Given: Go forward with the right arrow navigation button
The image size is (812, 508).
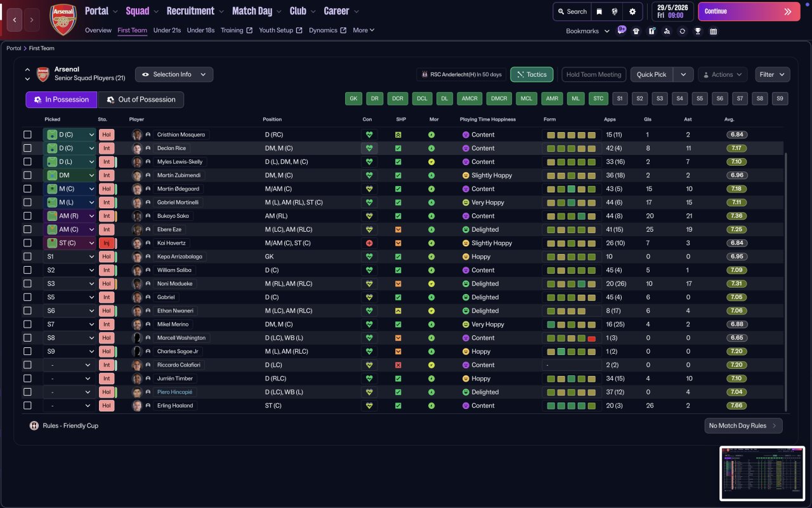Looking at the screenshot, I should pos(32,20).
